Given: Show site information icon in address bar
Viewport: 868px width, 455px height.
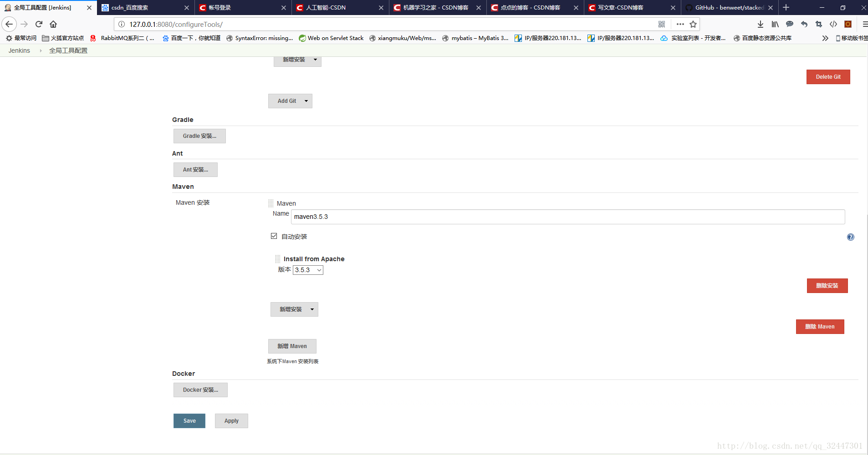Looking at the screenshot, I should click(122, 24).
